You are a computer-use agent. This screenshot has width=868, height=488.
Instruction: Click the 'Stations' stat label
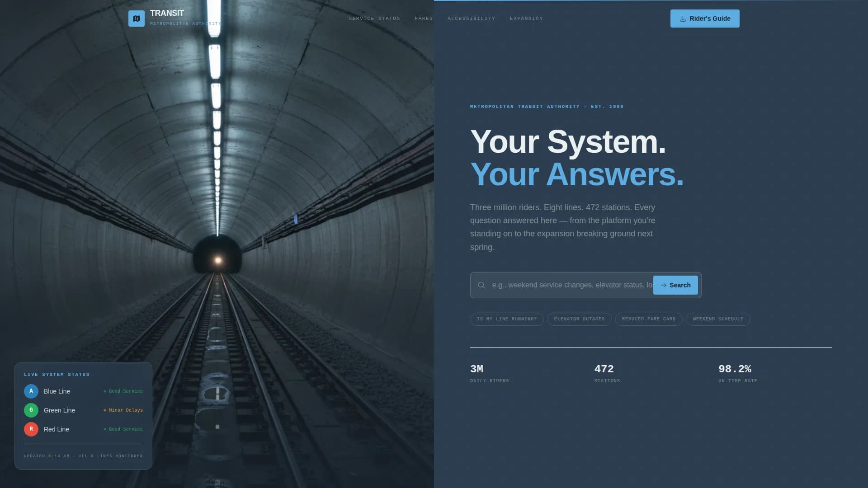[607, 381]
